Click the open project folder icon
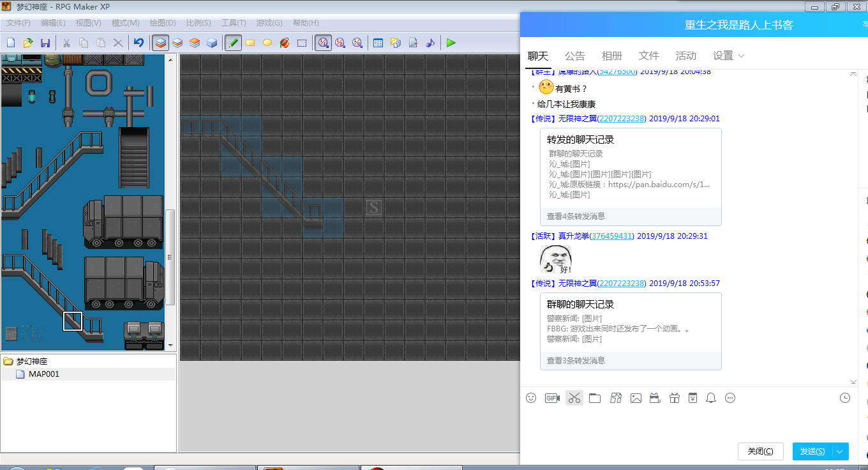The image size is (868, 470). pos(28,43)
